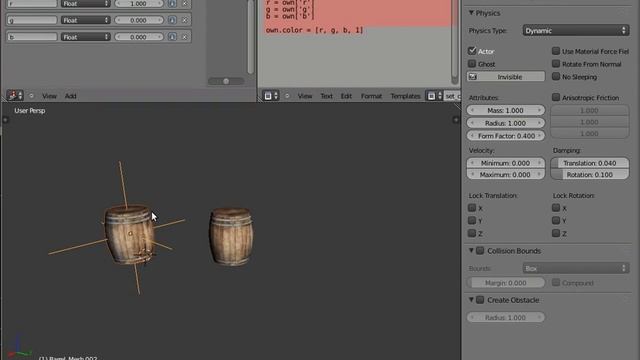Click the Maximum velocity field
Screen dimensions: 640x360
click(x=506, y=174)
